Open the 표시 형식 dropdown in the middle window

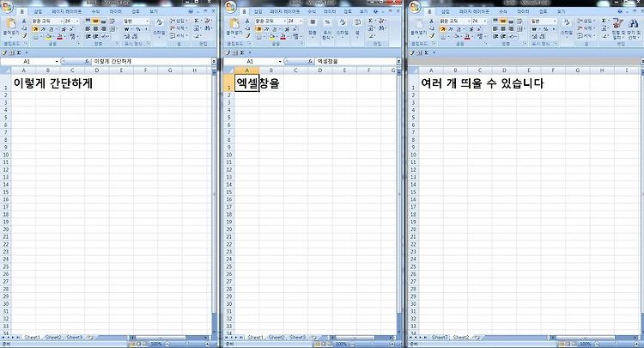[x=328, y=29]
